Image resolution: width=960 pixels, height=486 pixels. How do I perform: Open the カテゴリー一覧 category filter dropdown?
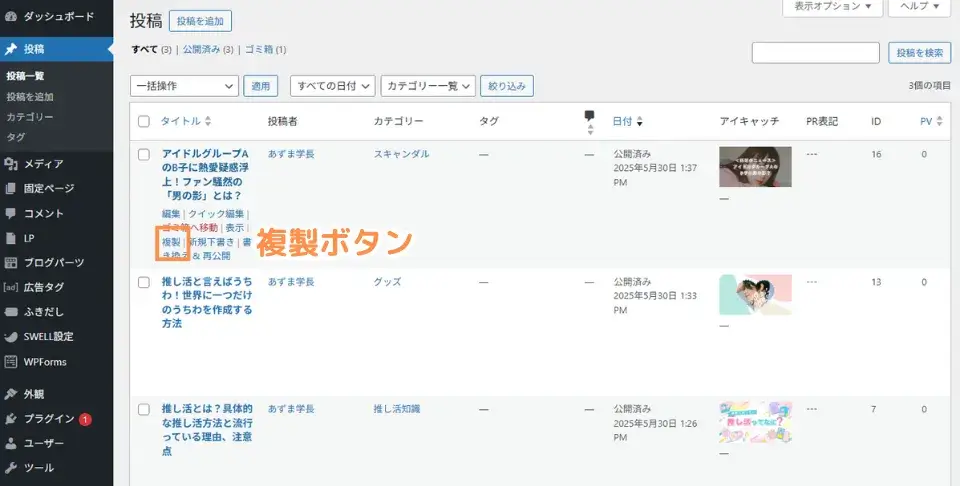428,86
